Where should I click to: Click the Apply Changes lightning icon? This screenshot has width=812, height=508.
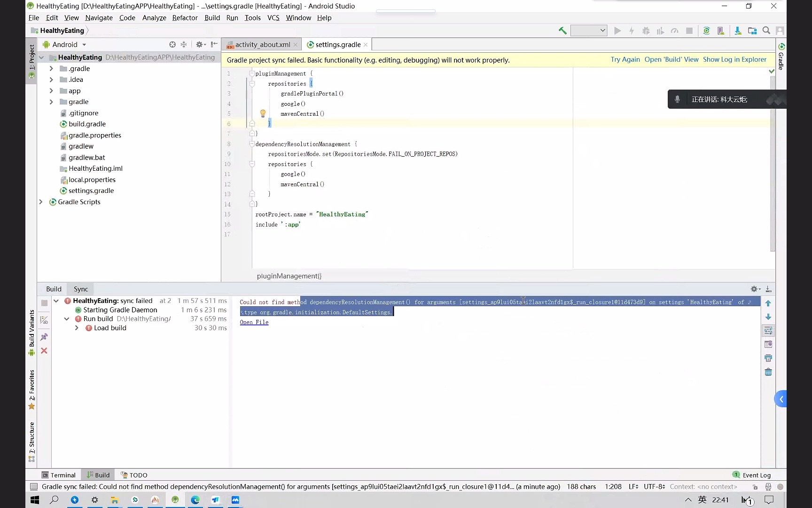point(632,31)
